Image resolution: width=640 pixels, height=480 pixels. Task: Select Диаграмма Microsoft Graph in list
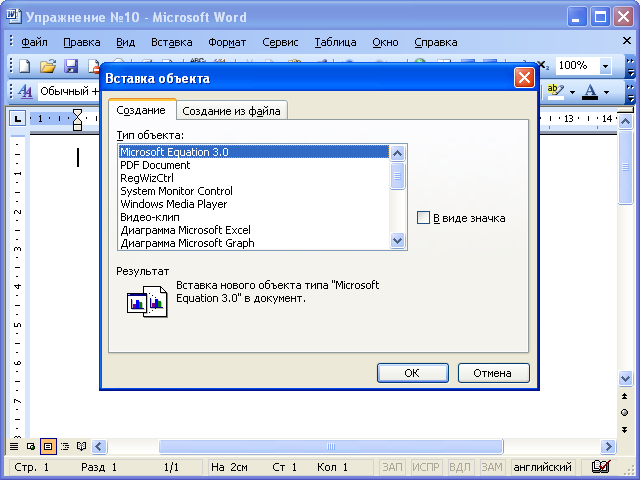click(253, 243)
